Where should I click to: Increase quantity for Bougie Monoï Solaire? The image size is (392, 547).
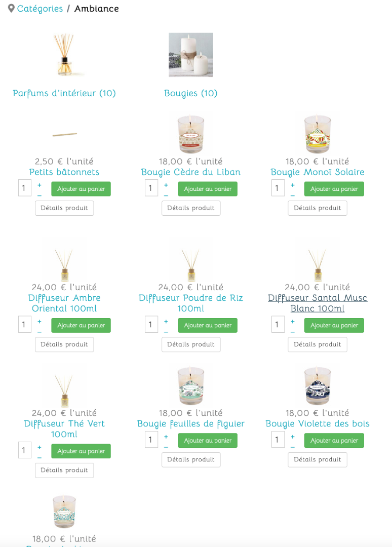[x=292, y=185]
